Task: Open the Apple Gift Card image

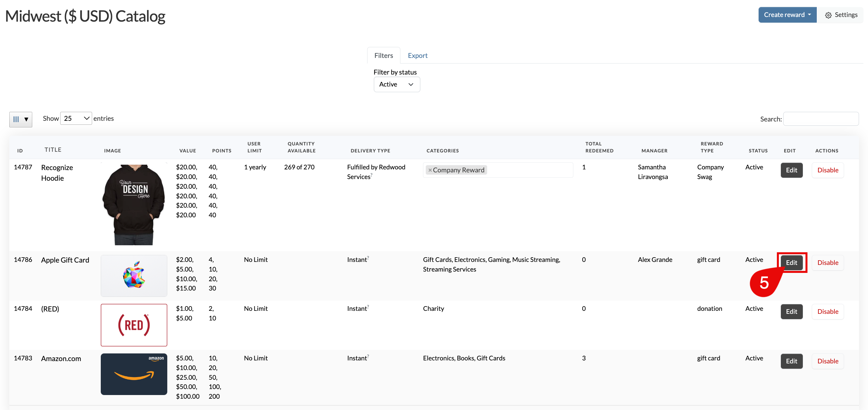Action: click(134, 276)
